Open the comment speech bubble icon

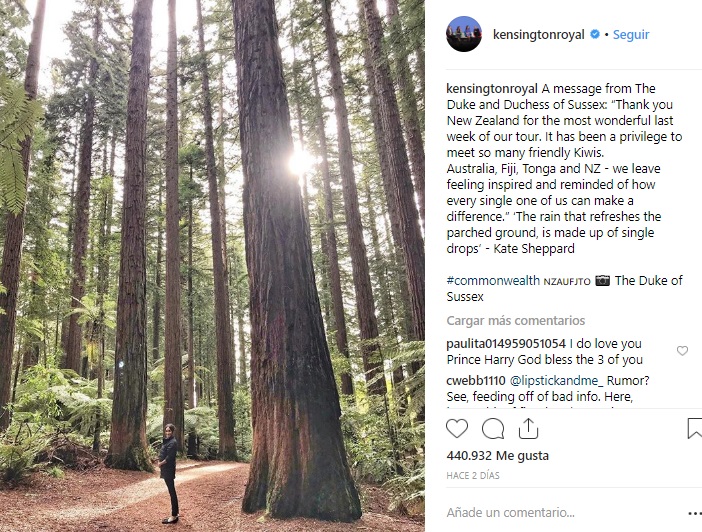pos(493,429)
